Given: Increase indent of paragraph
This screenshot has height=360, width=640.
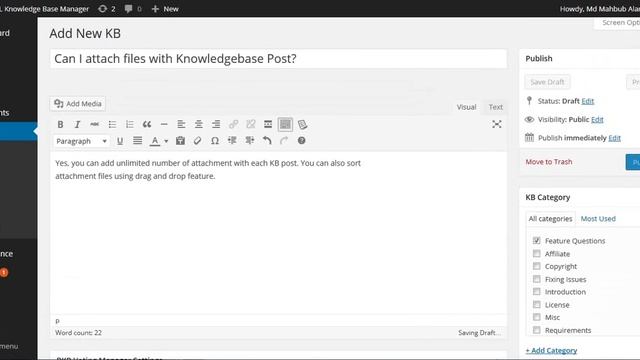Looking at the screenshot, I should pos(249,141).
